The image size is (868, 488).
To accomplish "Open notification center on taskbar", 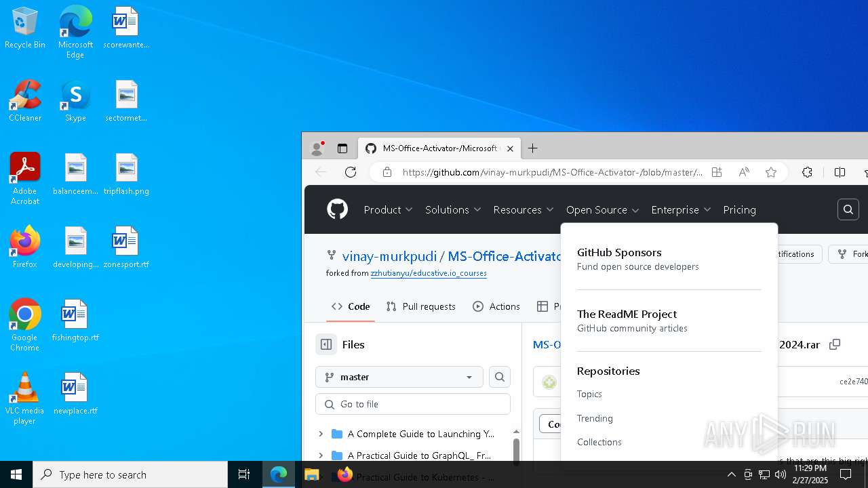I will (x=846, y=474).
